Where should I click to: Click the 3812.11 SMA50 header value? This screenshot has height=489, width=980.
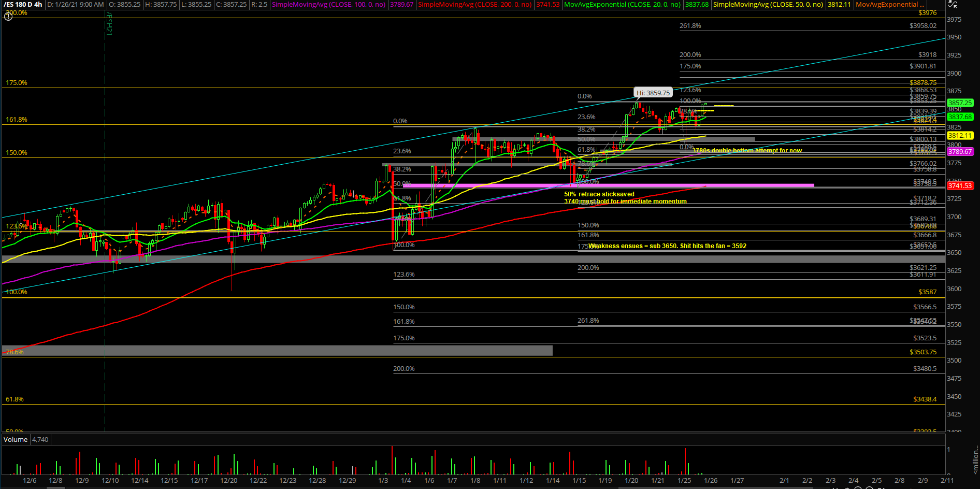[x=839, y=4]
